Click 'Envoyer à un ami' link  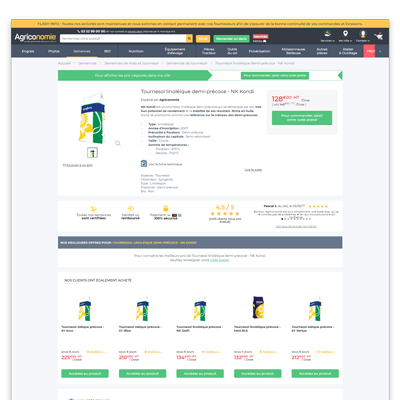[78, 165]
